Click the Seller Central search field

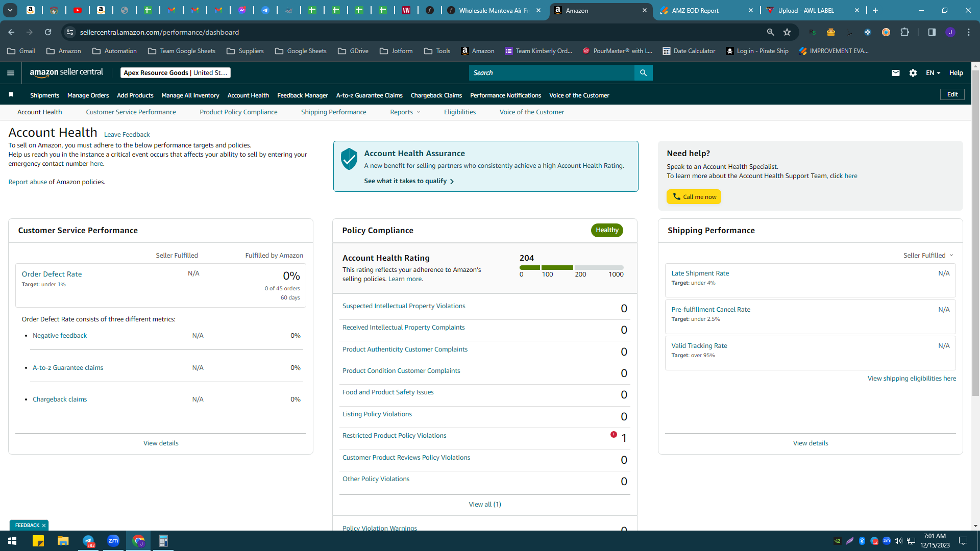(552, 73)
